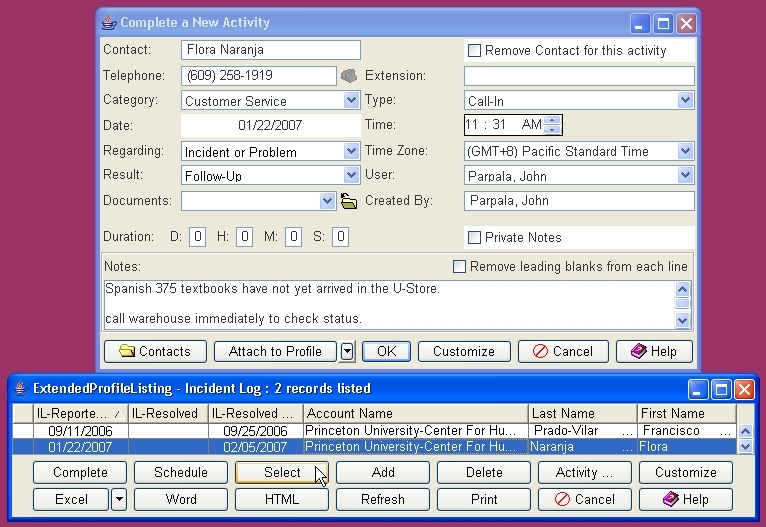
Task: Expand the Type Call-In dropdown
Action: (x=685, y=101)
